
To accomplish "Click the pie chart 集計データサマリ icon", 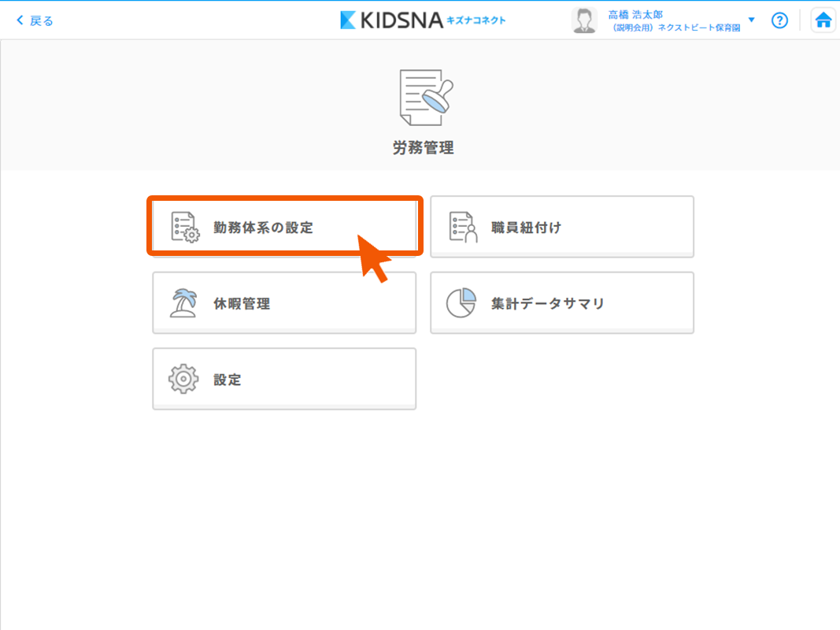I will [x=461, y=303].
